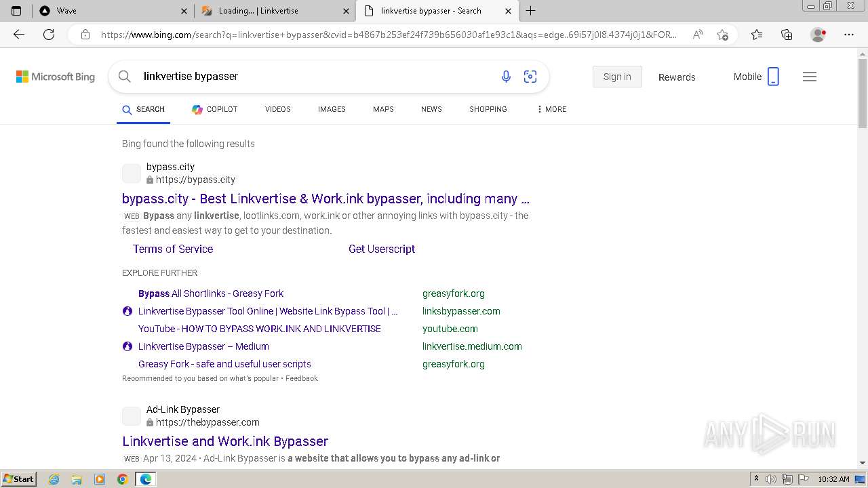Screen dimensions: 868x488
Task: Open the Favorites list icon
Action: tap(757, 35)
